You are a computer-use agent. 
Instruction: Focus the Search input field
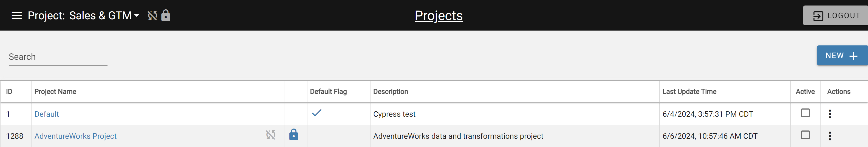pos(58,57)
